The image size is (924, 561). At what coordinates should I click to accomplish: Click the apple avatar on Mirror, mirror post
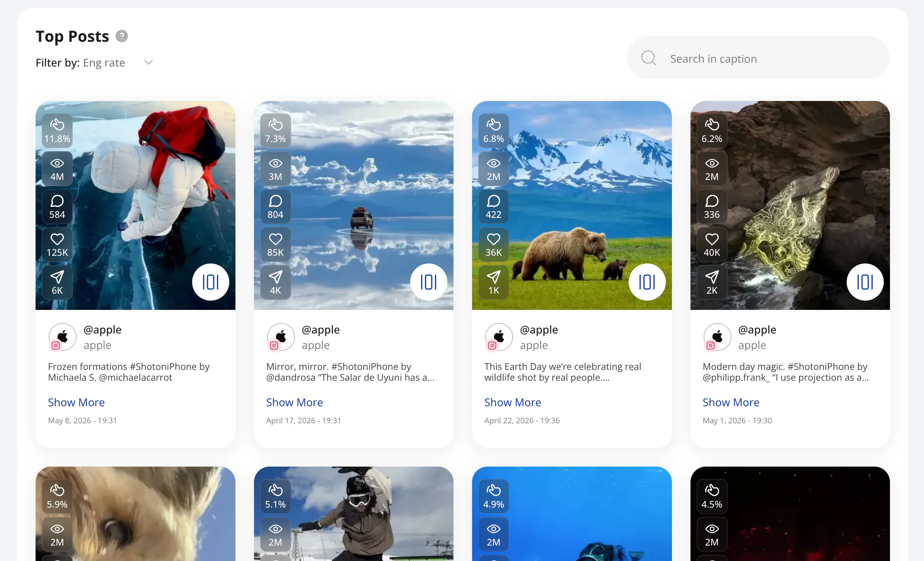click(281, 337)
